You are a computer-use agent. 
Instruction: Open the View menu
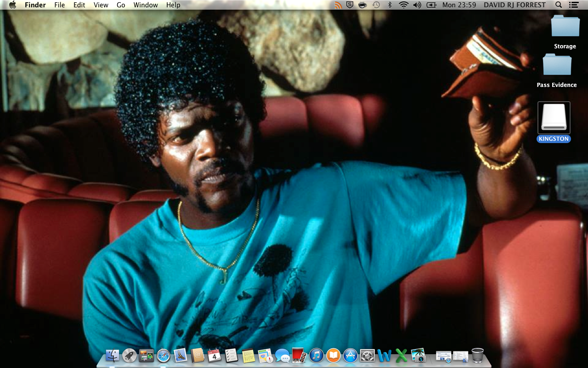point(101,5)
